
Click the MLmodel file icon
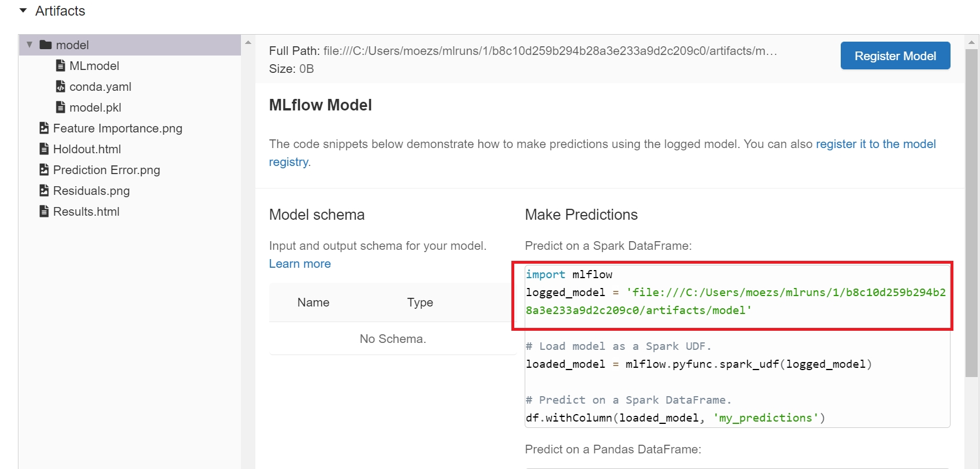point(60,66)
